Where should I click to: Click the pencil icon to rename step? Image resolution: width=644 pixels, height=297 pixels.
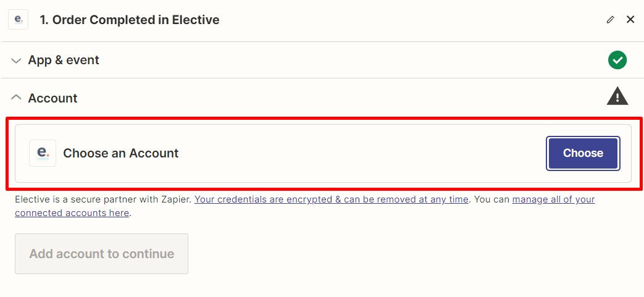click(611, 20)
